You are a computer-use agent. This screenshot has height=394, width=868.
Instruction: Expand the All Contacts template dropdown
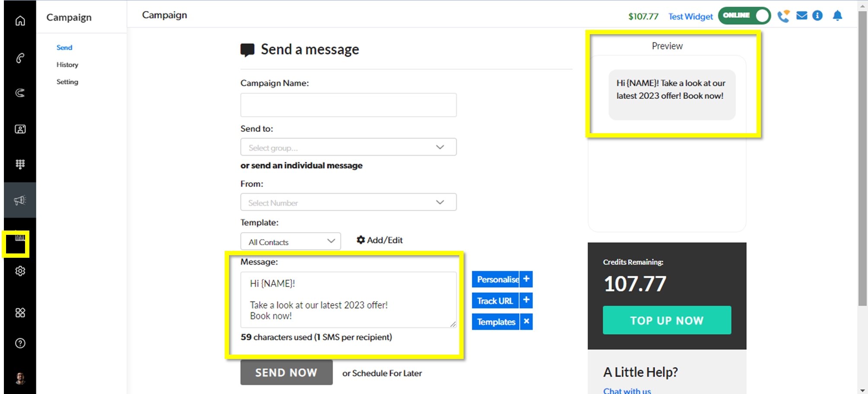290,241
